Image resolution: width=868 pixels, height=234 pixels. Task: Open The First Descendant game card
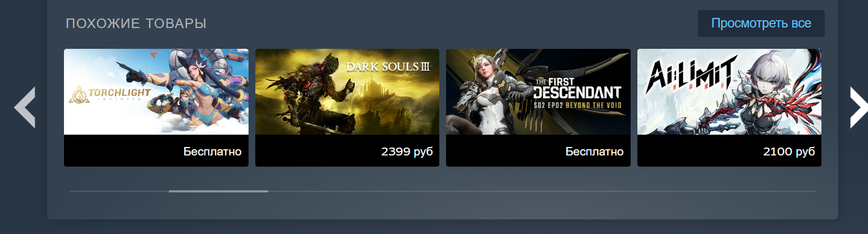(538, 108)
